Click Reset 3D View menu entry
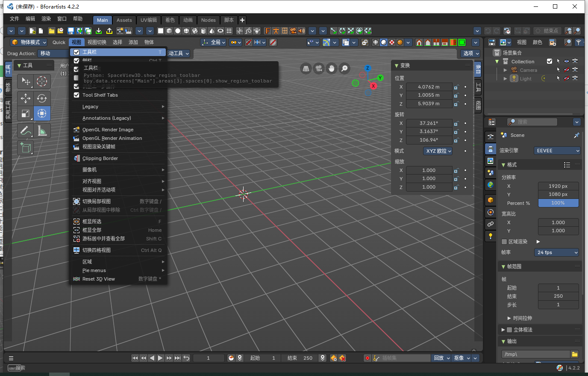588x376 pixels. [x=118, y=279]
